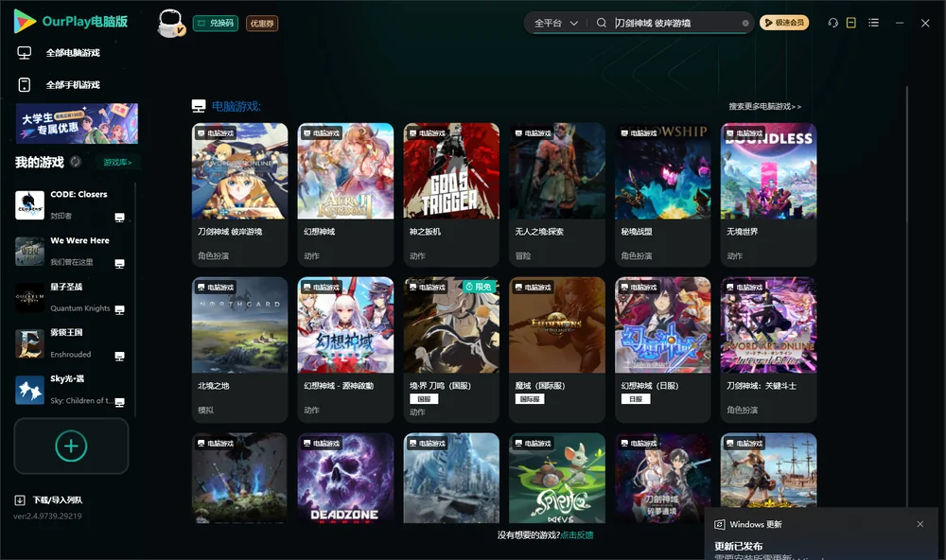
Task: Click the 限免 badge on 境·界 card
Action: (478, 288)
